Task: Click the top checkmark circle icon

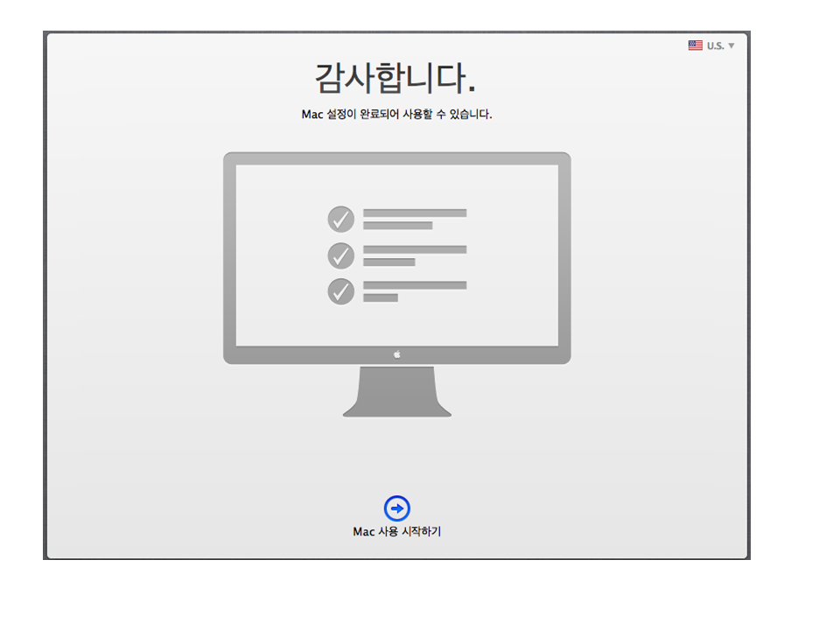Action: pos(340,219)
